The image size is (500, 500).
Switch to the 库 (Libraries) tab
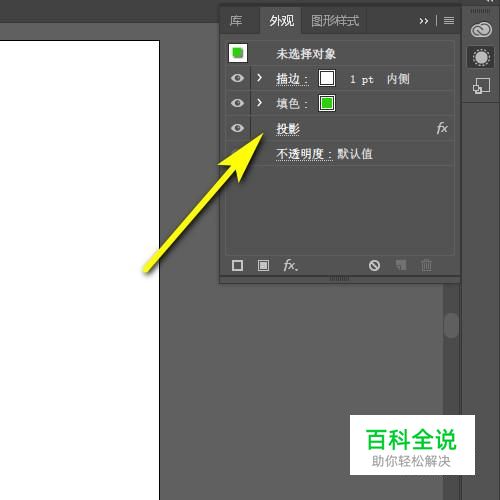pyautogui.click(x=236, y=21)
